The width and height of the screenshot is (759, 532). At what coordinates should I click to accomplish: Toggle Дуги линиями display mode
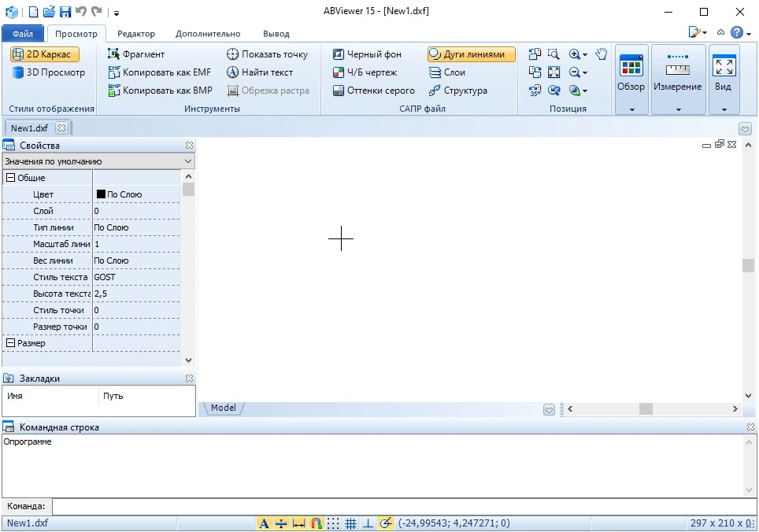pos(471,54)
